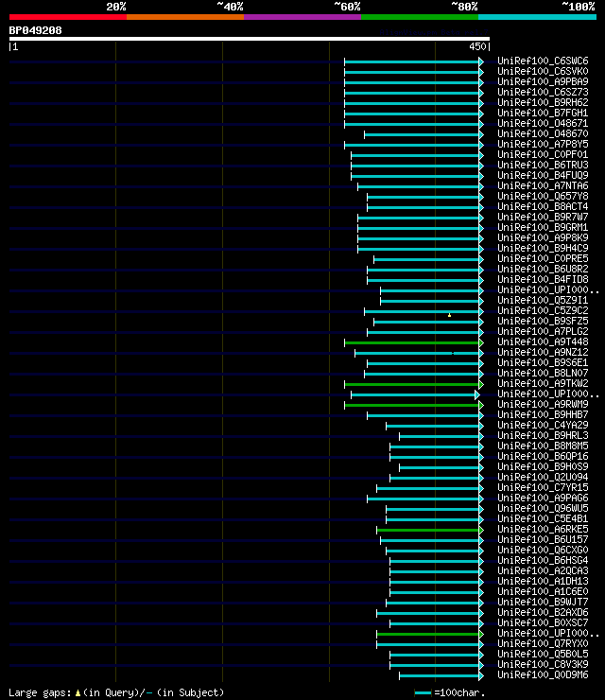Select hit label UniRef100_B8ACT4
Viewport: 605px width, 700px height.
[x=543, y=207]
